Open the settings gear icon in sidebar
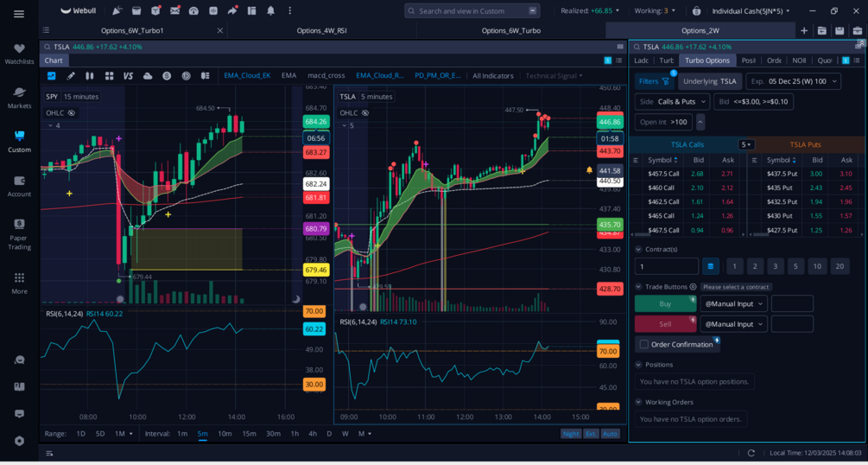 19,441
